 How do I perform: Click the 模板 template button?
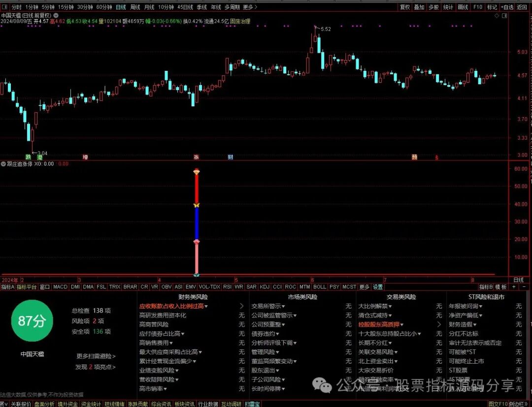coord(501,287)
